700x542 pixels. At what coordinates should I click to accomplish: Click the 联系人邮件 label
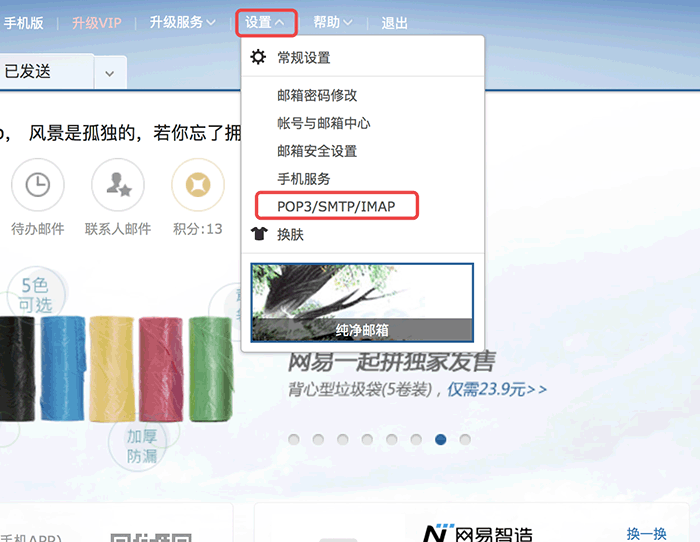118,229
